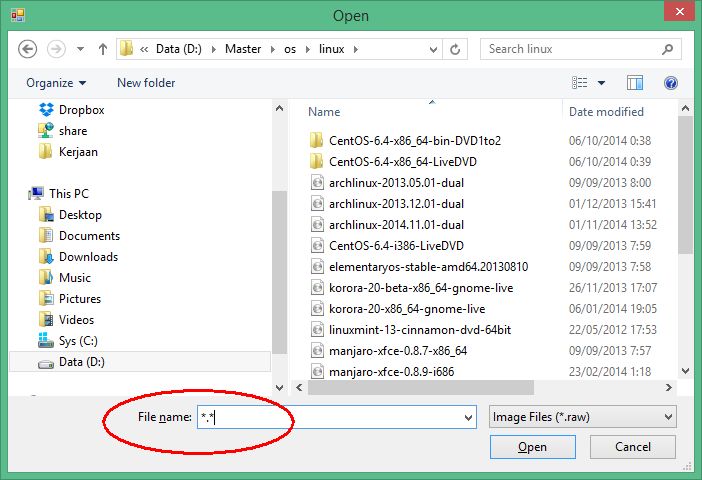This screenshot has width=702, height=480.
Task: Go up one folder level
Action: pos(102,49)
